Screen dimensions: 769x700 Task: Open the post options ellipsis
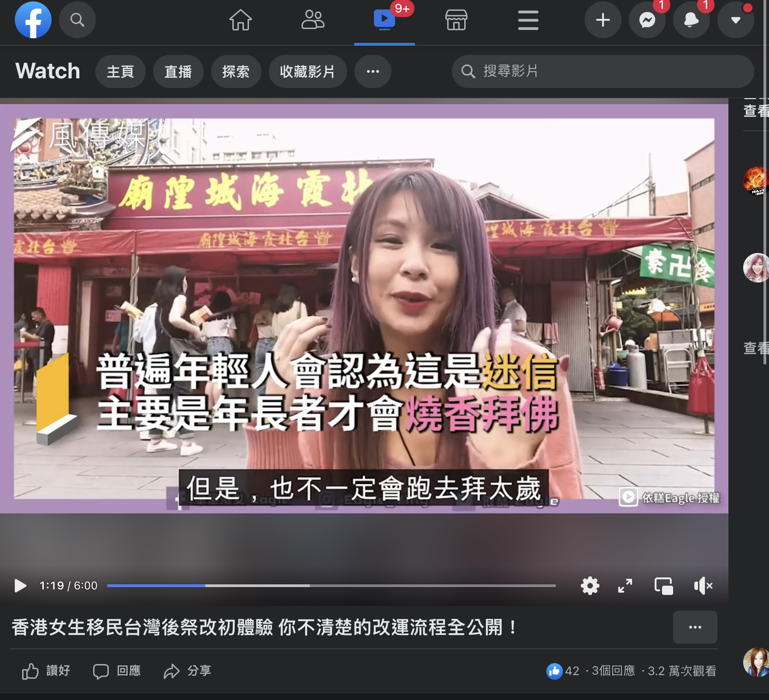(x=695, y=627)
